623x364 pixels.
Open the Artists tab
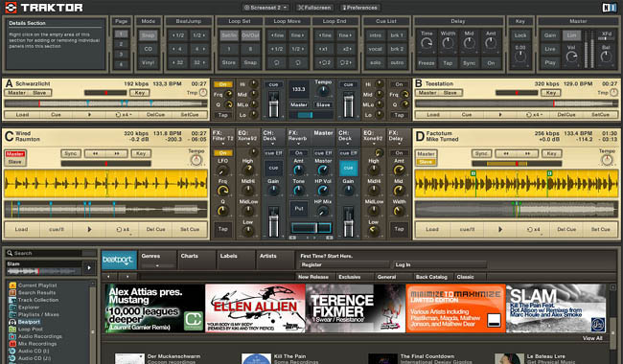275,260
